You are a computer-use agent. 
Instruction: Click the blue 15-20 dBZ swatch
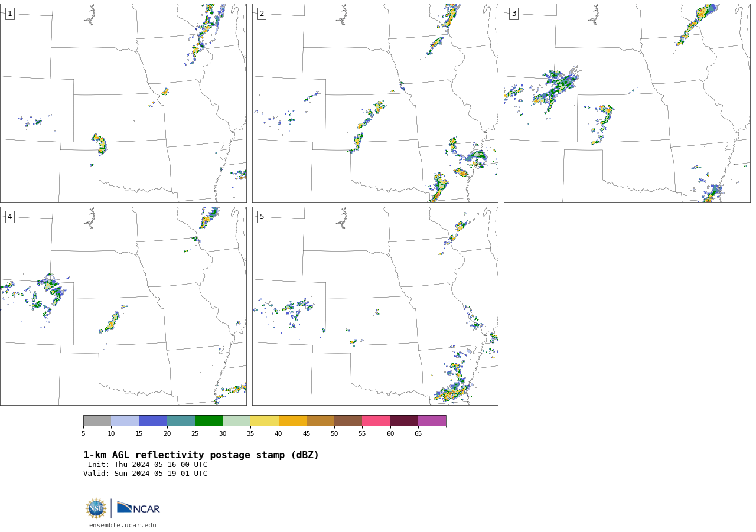(x=153, y=421)
